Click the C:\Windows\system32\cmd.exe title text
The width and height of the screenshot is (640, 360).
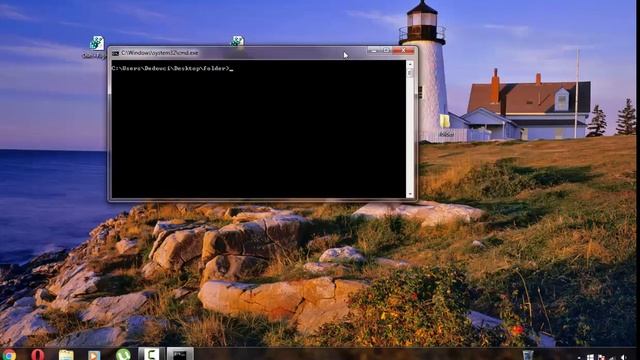(160, 53)
